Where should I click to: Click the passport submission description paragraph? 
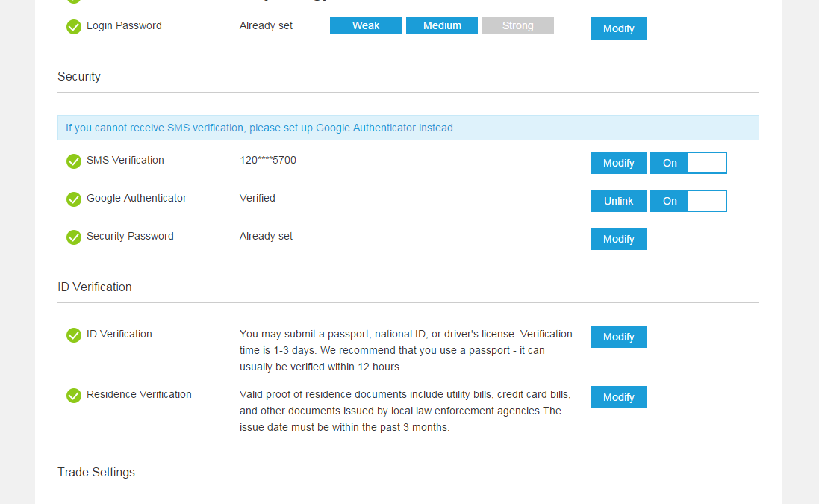coord(406,350)
